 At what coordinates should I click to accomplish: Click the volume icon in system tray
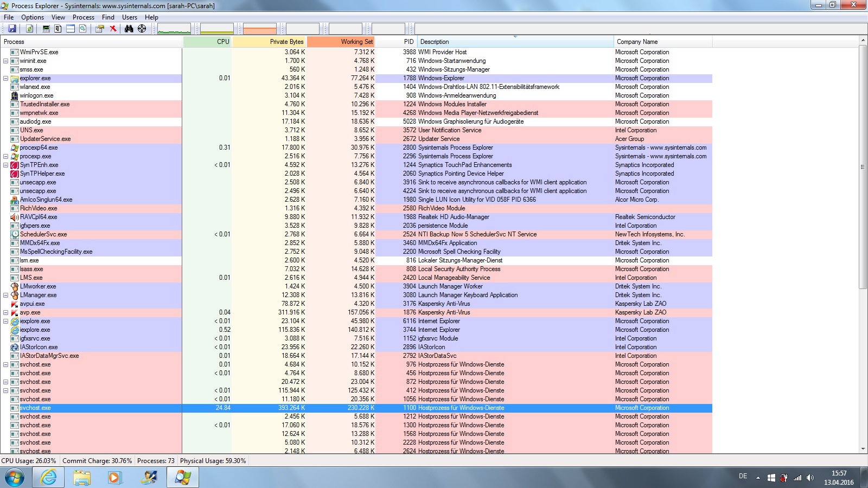tap(810, 478)
